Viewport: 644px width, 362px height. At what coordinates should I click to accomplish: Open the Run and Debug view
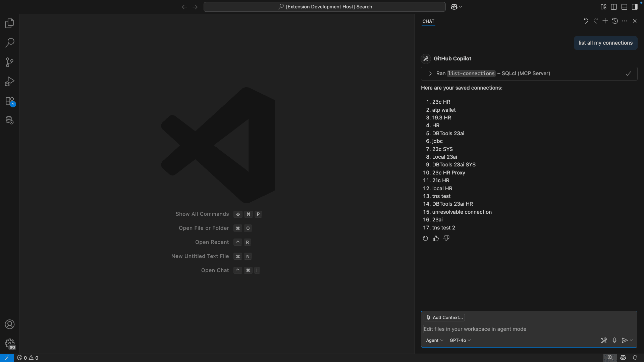(10, 81)
